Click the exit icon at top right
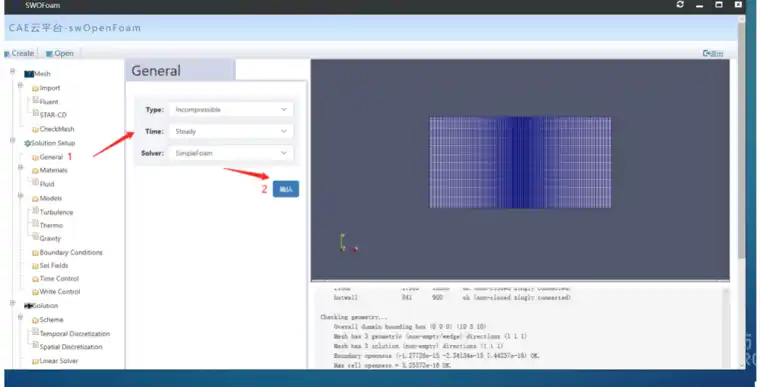Screen dimensions: 760x387 [x=712, y=53]
